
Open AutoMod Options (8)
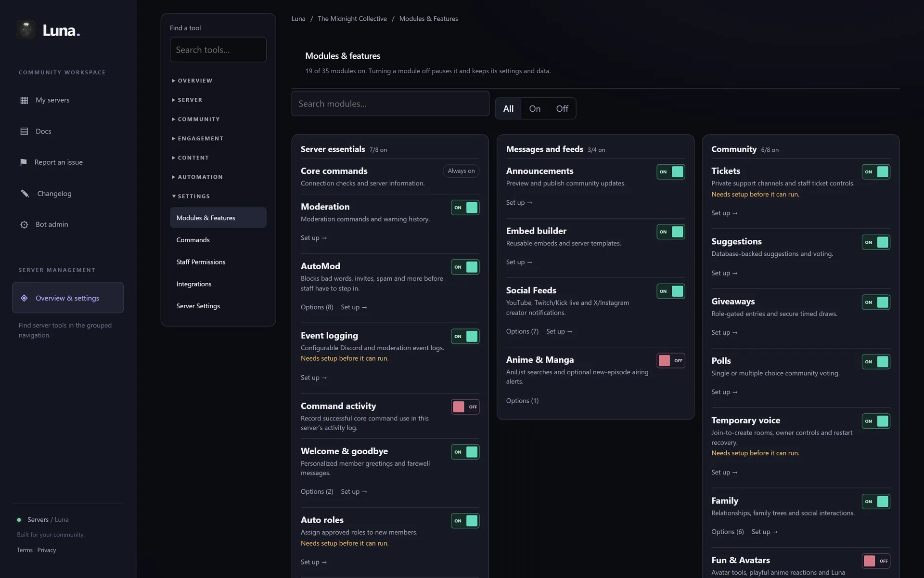click(317, 307)
